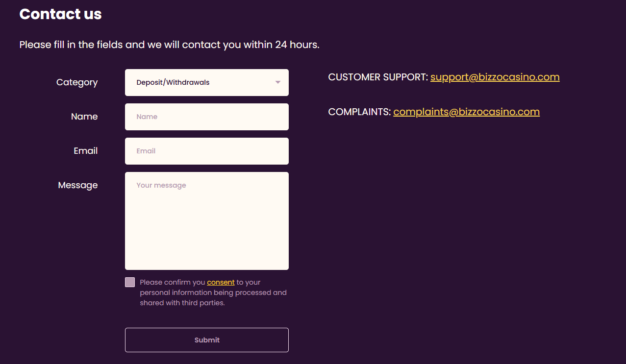626x364 pixels.
Task: Click the 'Please confirm you' consent text
Action: coord(172,282)
